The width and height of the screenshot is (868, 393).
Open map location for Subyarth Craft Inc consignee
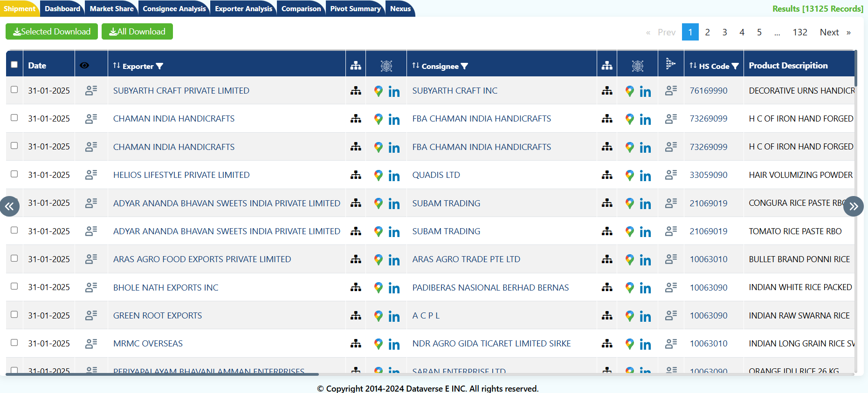629,91
